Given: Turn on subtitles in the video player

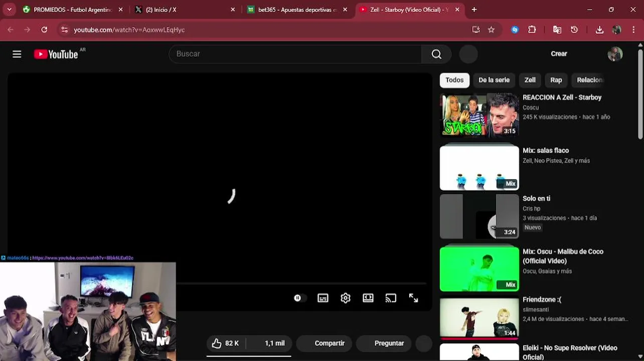Looking at the screenshot, I should [x=323, y=298].
